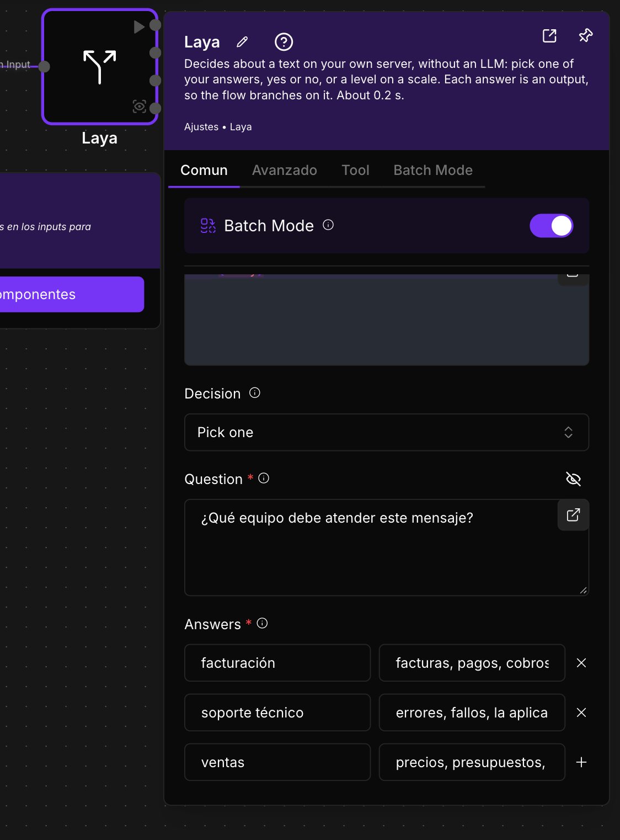
Task: Edit the errores, fallos description field
Action: click(472, 713)
